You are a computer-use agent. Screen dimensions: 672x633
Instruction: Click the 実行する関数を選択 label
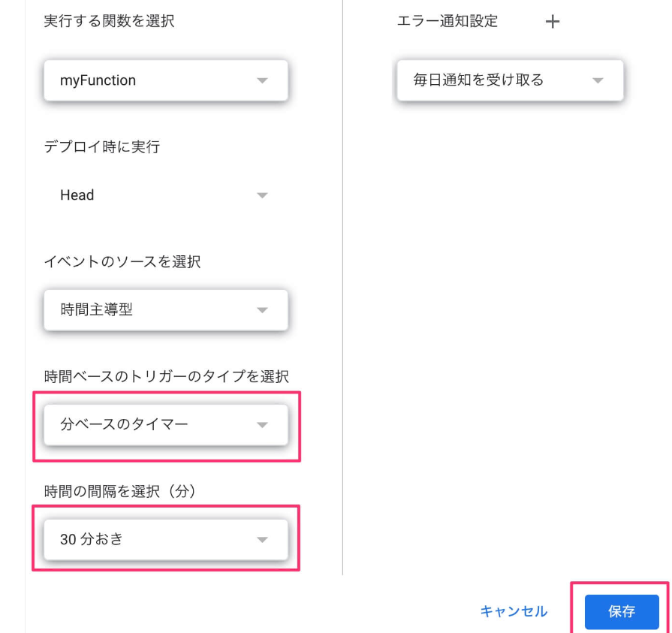click(109, 21)
